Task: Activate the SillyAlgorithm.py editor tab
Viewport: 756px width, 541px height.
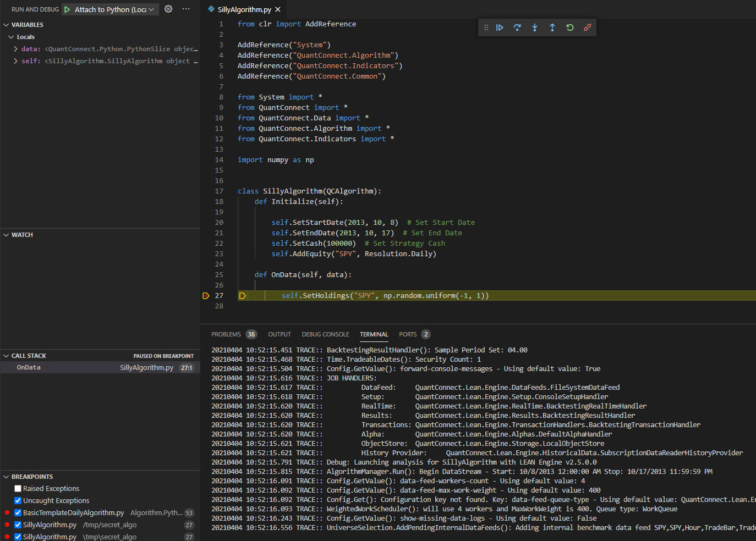Action: click(x=244, y=9)
